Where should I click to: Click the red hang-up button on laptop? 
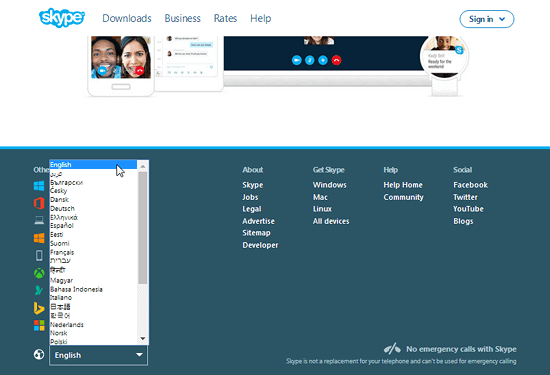(336, 60)
